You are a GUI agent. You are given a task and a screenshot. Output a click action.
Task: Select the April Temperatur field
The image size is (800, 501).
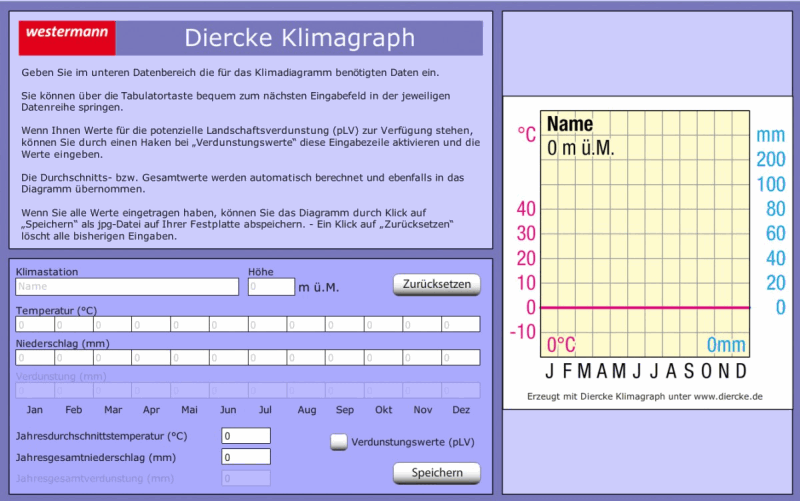click(152, 324)
